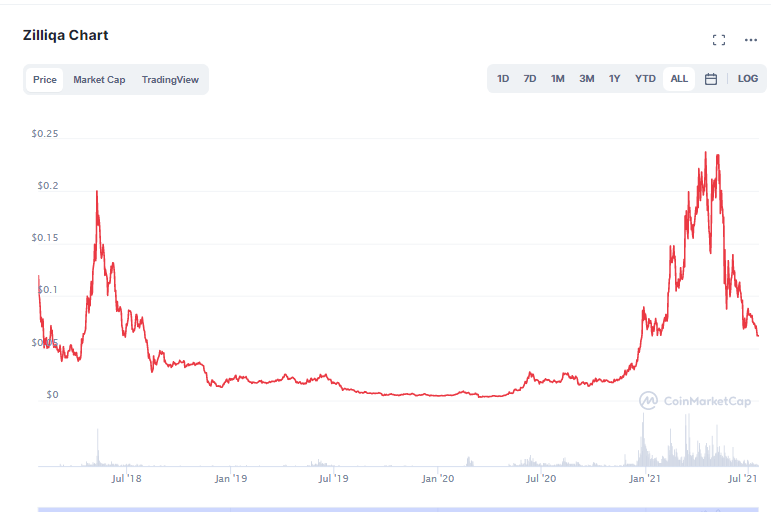Click the 2018 price peak on chart

[x=97, y=191]
